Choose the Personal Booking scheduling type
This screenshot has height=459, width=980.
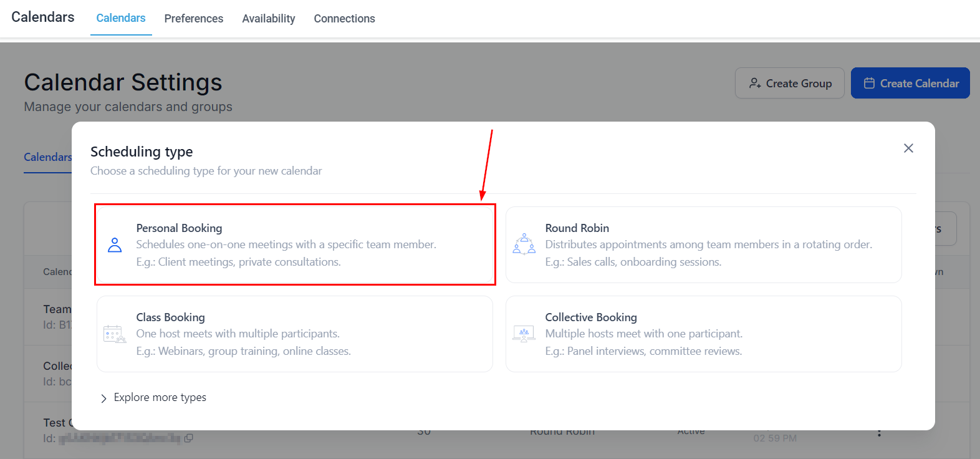pyautogui.click(x=295, y=244)
